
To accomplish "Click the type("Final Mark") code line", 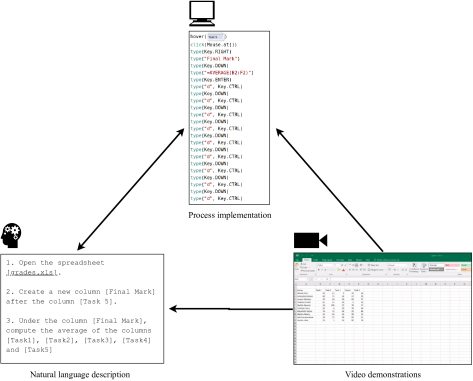I will tap(215, 59).
